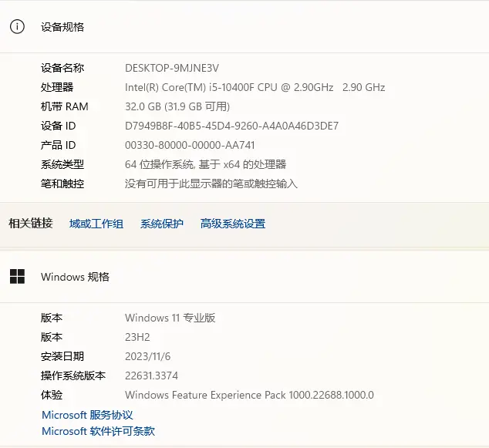
Task: Select the 23H2 version value
Action: [137, 337]
